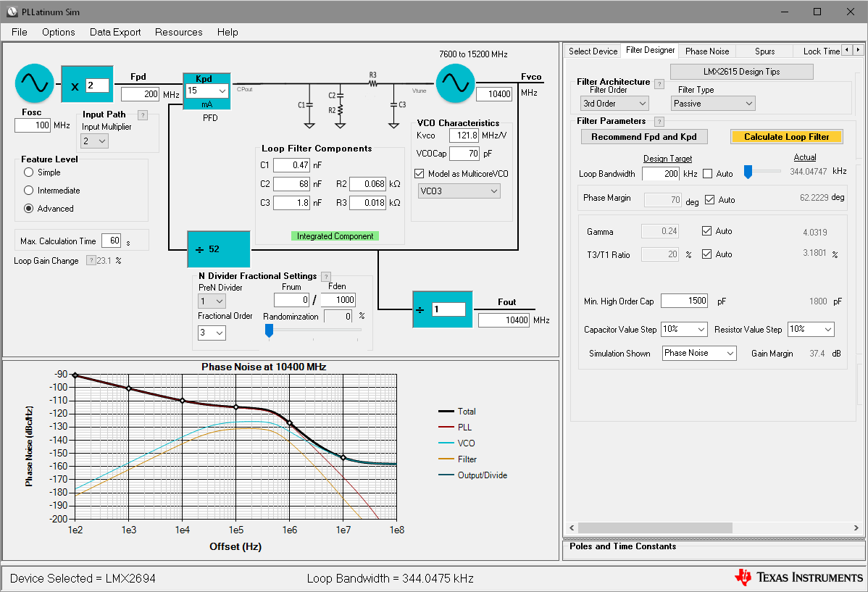
Task: Click Recommend Fpd and Kpd button
Action: click(644, 137)
